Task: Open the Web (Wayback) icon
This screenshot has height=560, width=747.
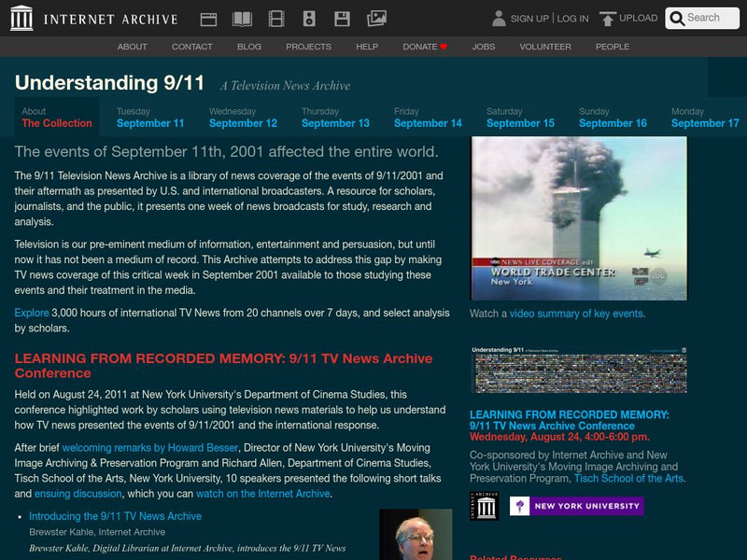Action: pos(208,19)
